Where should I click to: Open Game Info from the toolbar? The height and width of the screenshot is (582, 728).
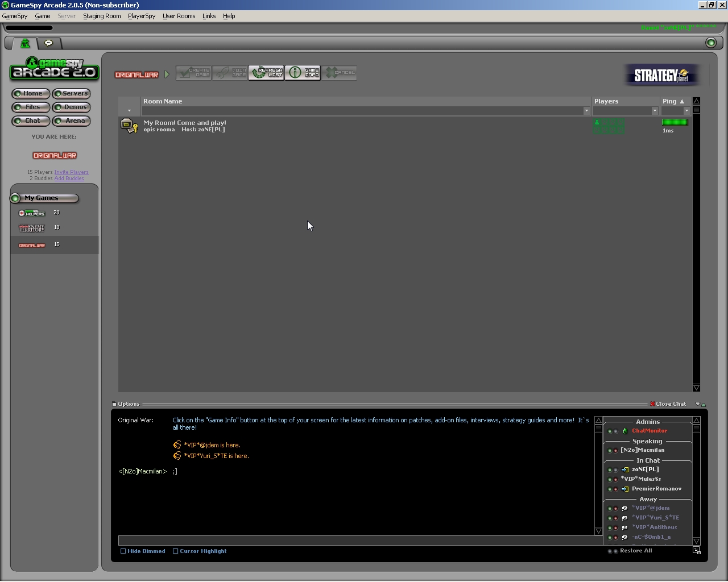[303, 73]
